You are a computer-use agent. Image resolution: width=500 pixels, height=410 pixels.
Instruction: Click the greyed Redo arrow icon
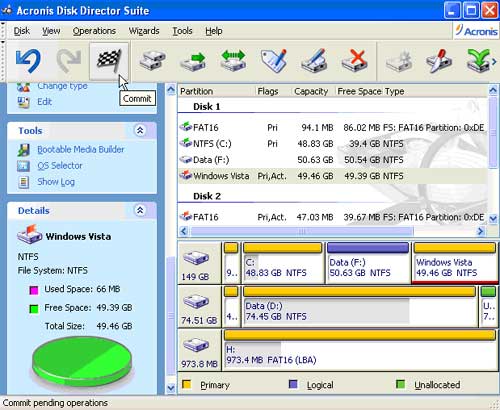coord(69,61)
